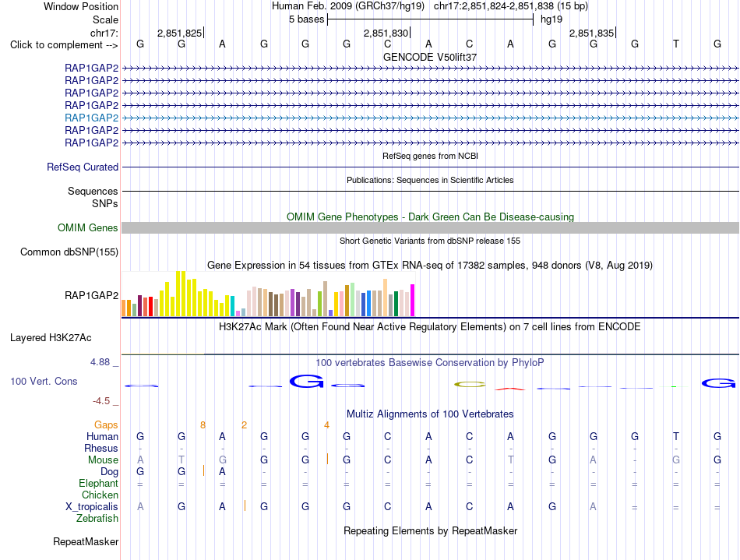Image resolution: width=740 pixels, height=560 pixels.
Task: Open the H3K27Ac Mark track title
Action: coord(430,327)
